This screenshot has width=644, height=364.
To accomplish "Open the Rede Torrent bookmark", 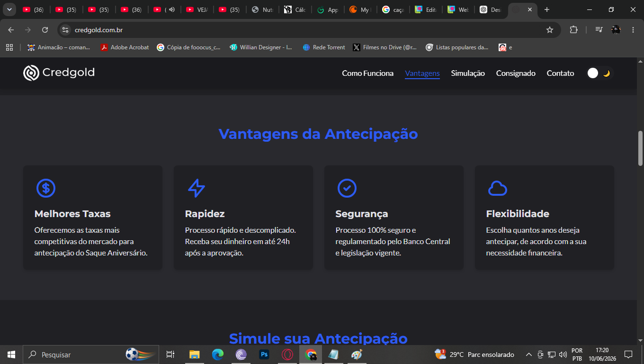I will coord(324,47).
